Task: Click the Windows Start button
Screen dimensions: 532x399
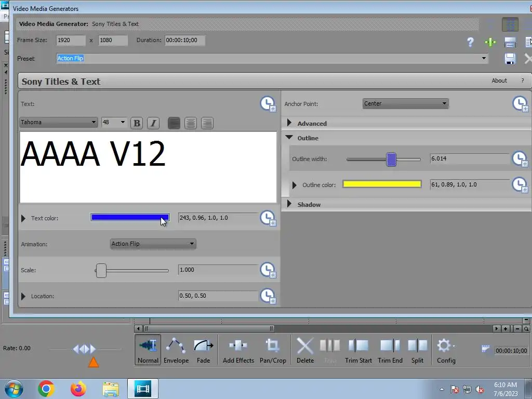Action: pos(14,389)
